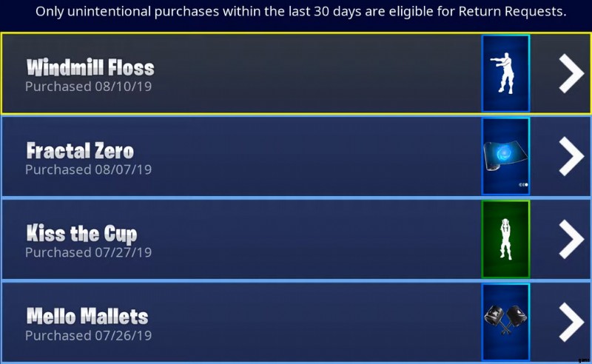Expand Mello Mallets using the right arrow

pyautogui.click(x=571, y=321)
